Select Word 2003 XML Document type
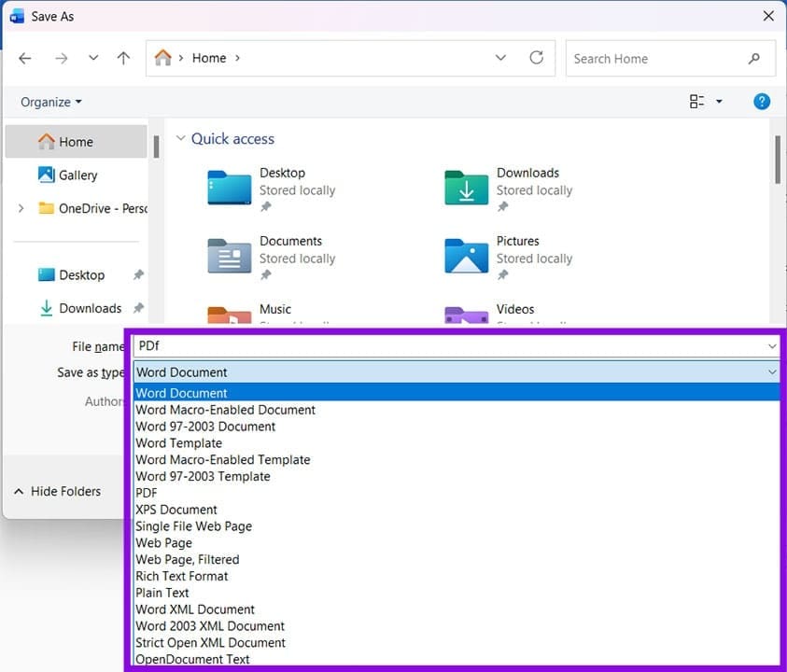 (457, 626)
